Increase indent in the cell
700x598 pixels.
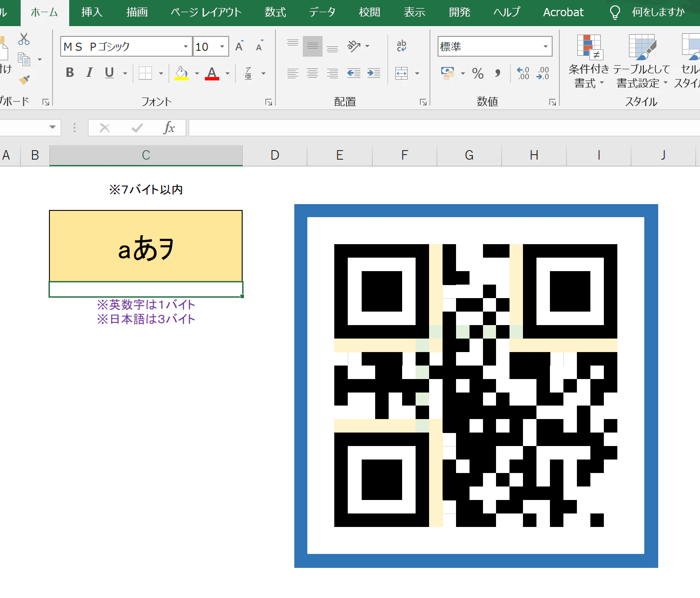[x=374, y=73]
